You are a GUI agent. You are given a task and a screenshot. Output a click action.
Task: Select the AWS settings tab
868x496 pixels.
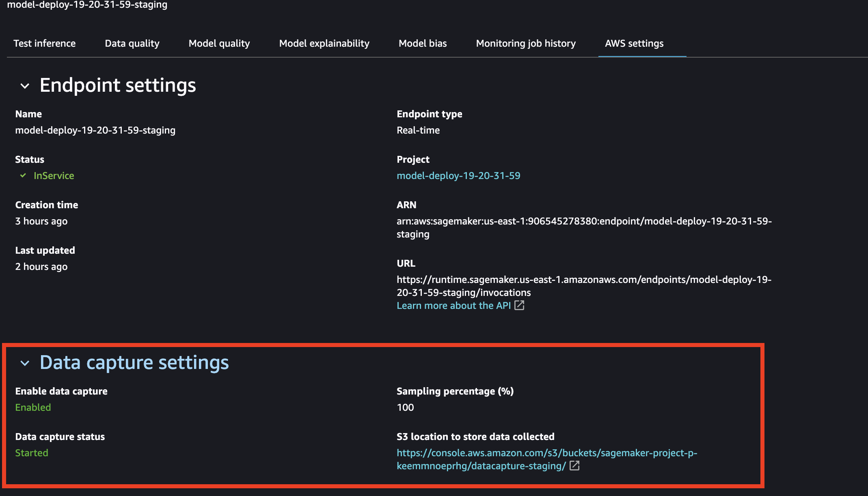[634, 43]
